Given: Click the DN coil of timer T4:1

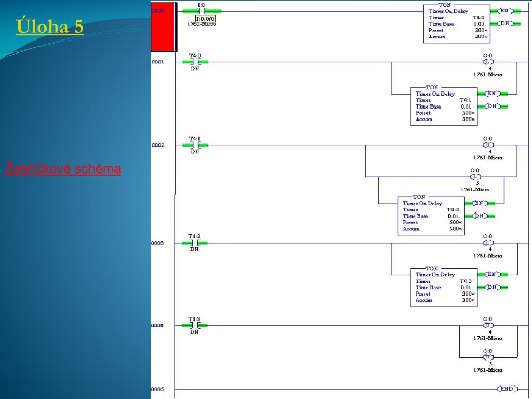Looking at the screenshot, I should click(x=493, y=106).
